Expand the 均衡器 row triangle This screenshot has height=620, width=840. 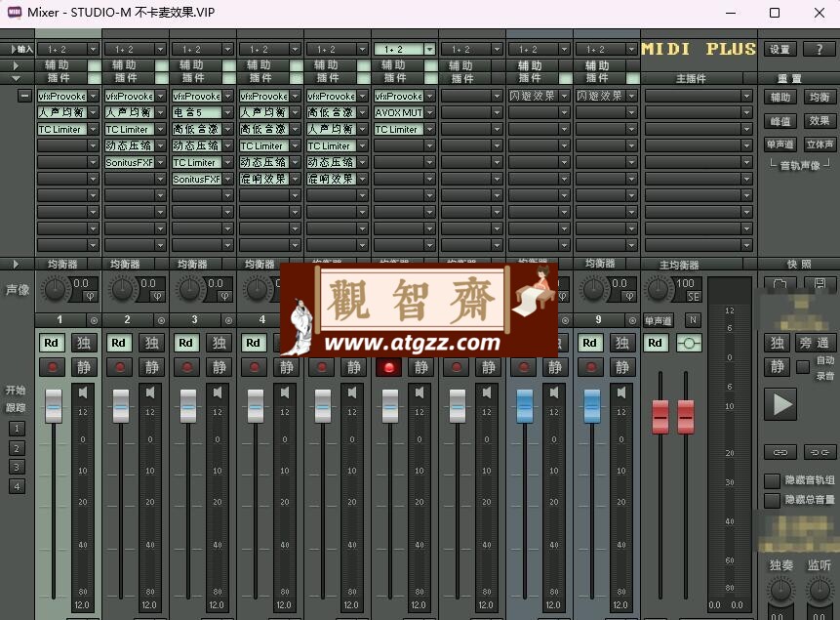click(16, 264)
